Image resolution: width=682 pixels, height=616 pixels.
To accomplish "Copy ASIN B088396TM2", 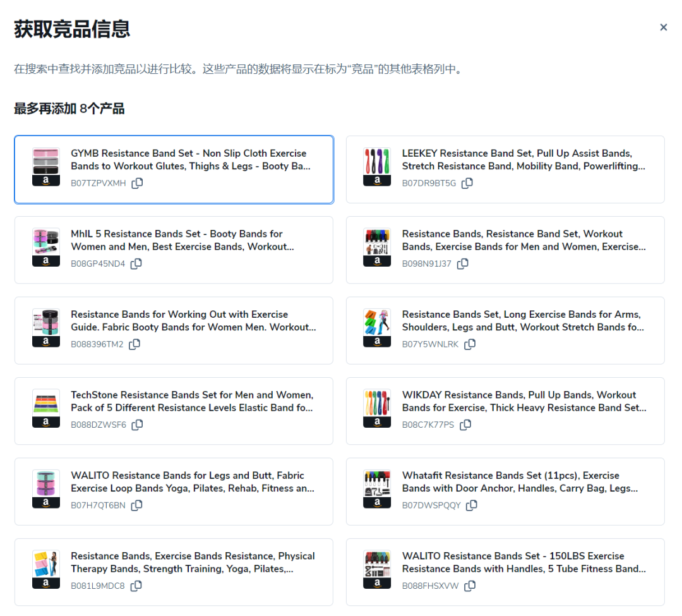I will tap(135, 344).
